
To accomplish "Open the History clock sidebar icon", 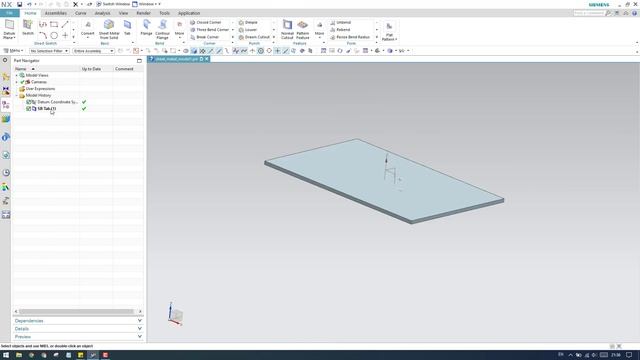I will pos(6,173).
